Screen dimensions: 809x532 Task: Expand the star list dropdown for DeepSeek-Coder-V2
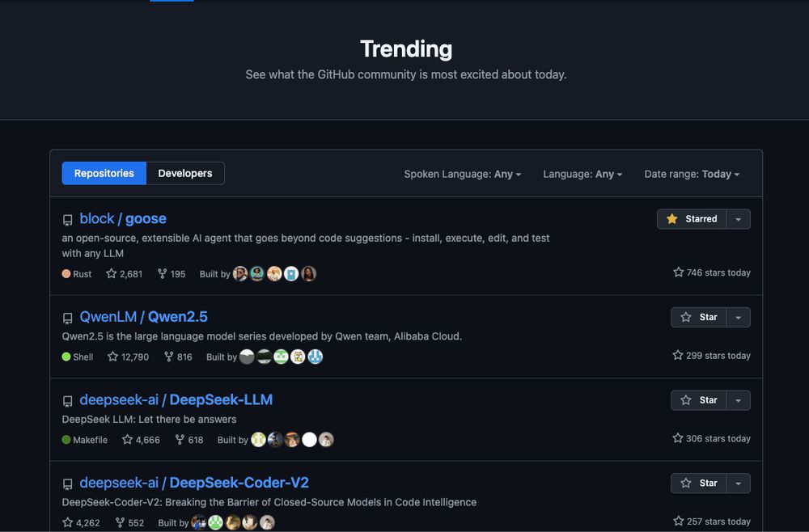pyautogui.click(x=739, y=483)
